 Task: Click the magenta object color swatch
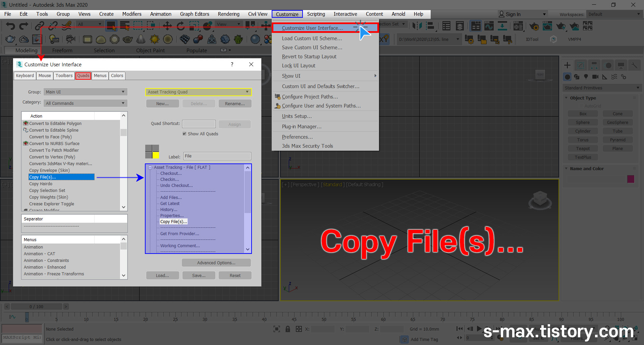pos(631,179)
